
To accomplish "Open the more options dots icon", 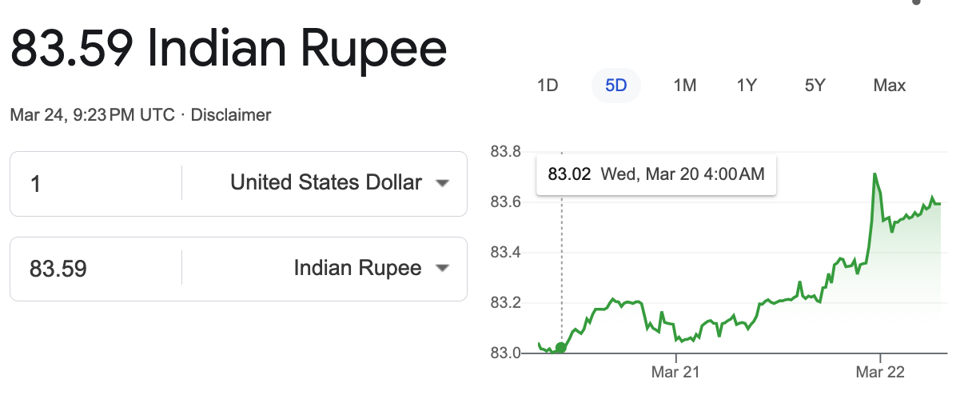I will coord(918,3).
